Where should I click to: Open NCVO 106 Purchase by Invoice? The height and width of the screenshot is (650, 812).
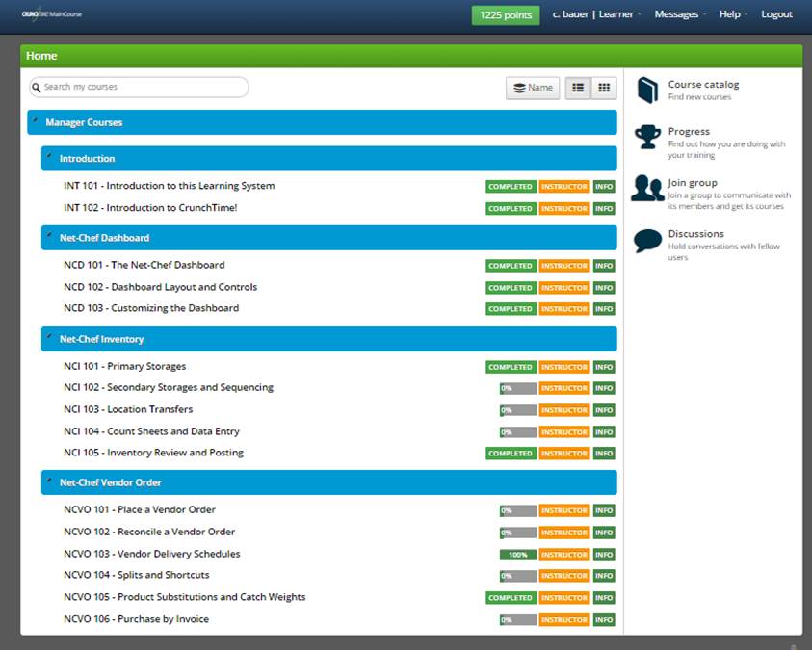(x=136, y=619)
